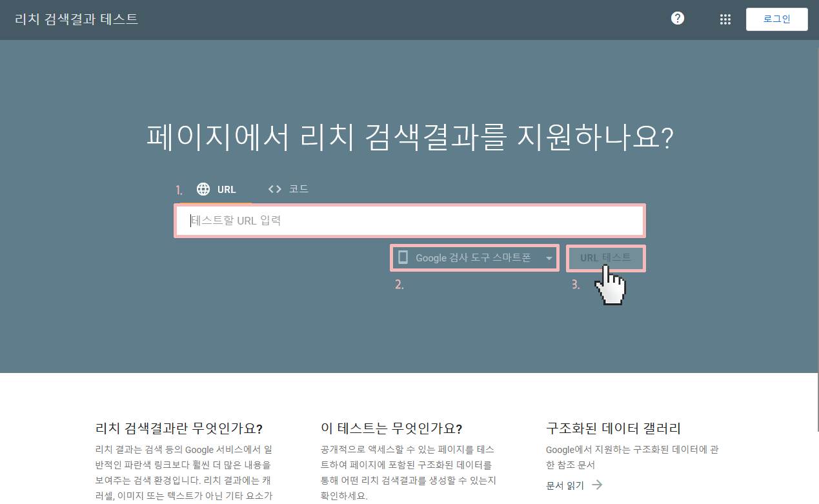This screenshot has height=504, width=819.
Task: Focus the 테스트할 URL 입력 field
Action: tap(410, 221)
